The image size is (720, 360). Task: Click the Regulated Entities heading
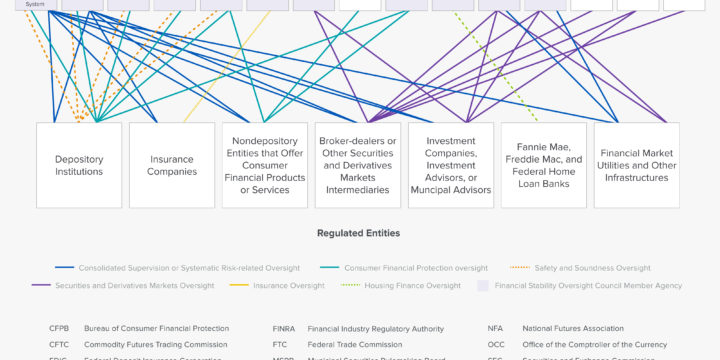tap(359, 233)
